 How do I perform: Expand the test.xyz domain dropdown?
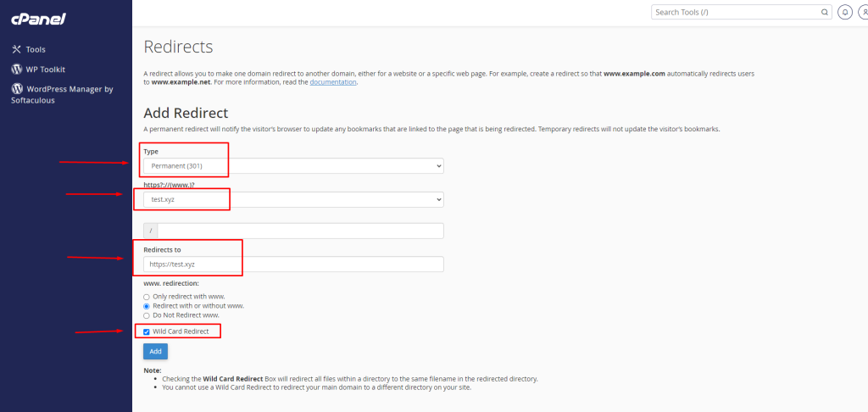pos(293,199)
